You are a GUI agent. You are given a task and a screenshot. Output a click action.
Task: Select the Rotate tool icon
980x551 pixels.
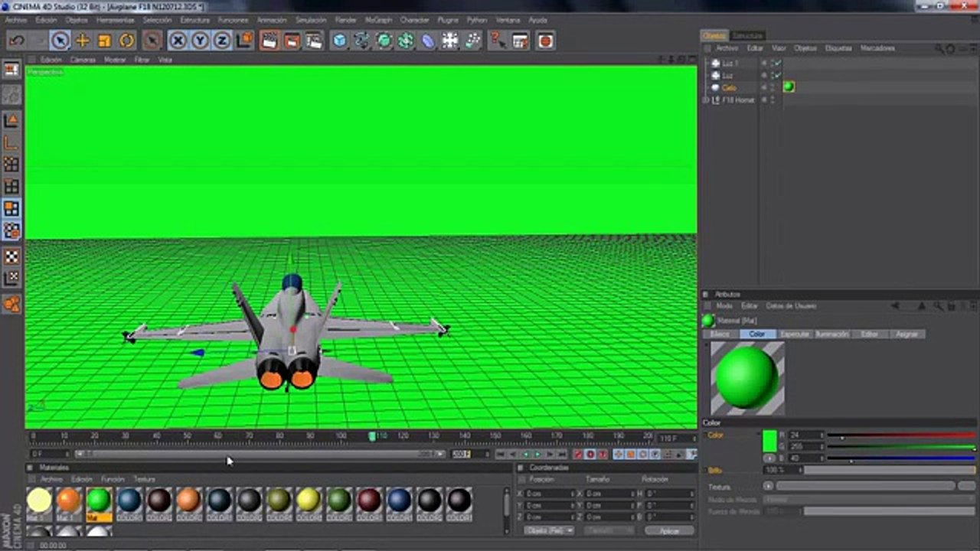(x=126, y=41)
